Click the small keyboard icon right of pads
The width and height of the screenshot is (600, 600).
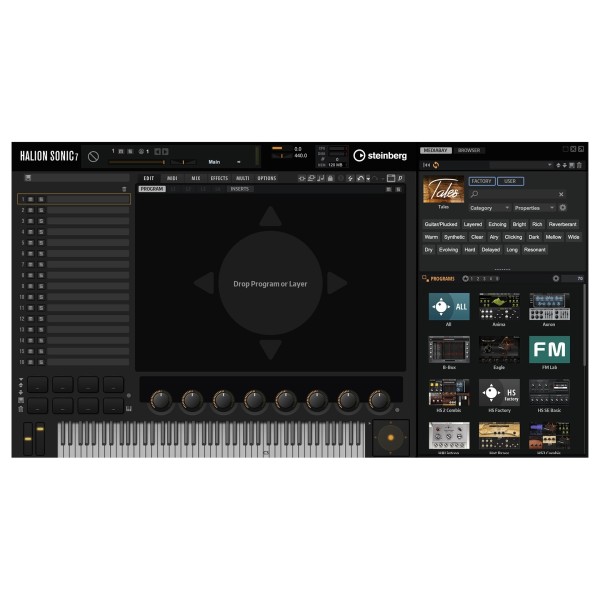[x=129, y=409]
